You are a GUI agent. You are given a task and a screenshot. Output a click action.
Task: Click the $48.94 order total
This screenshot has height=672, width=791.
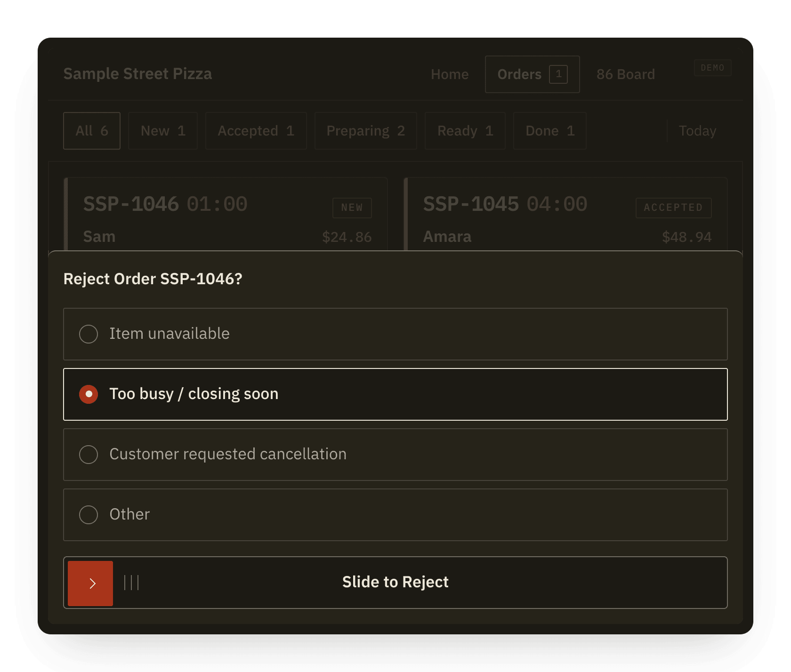coord(687,237)
